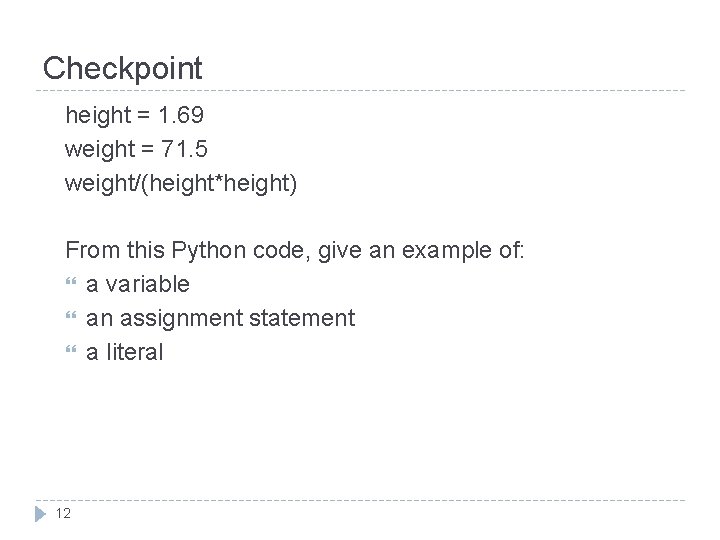Click the bullet glyph before 'a variable'
720x540 pixels.
click(x=70, y=285)
